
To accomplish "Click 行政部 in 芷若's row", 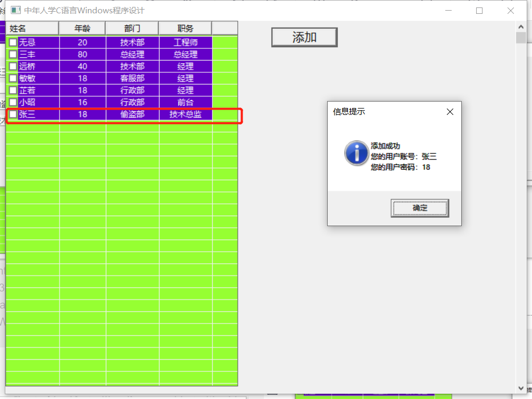I will click(132, 90).
